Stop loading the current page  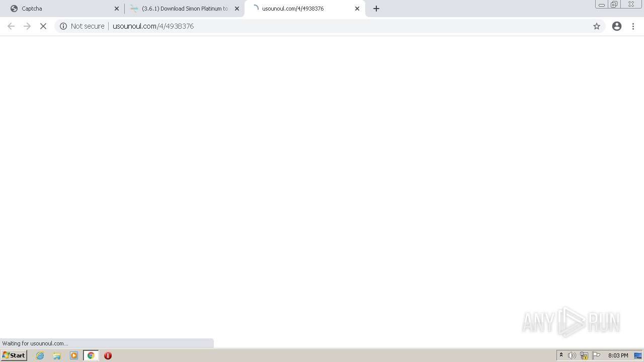(43, 26)
